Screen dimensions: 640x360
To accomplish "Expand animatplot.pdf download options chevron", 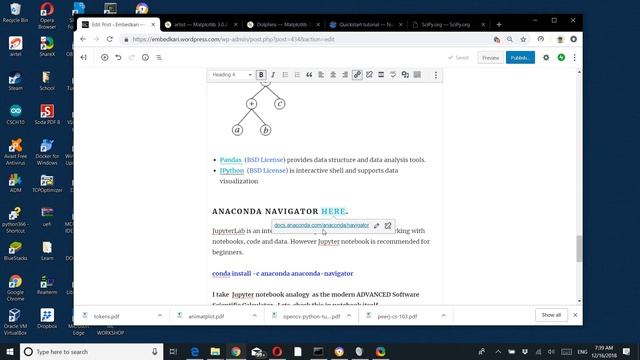I will [254, 316].
